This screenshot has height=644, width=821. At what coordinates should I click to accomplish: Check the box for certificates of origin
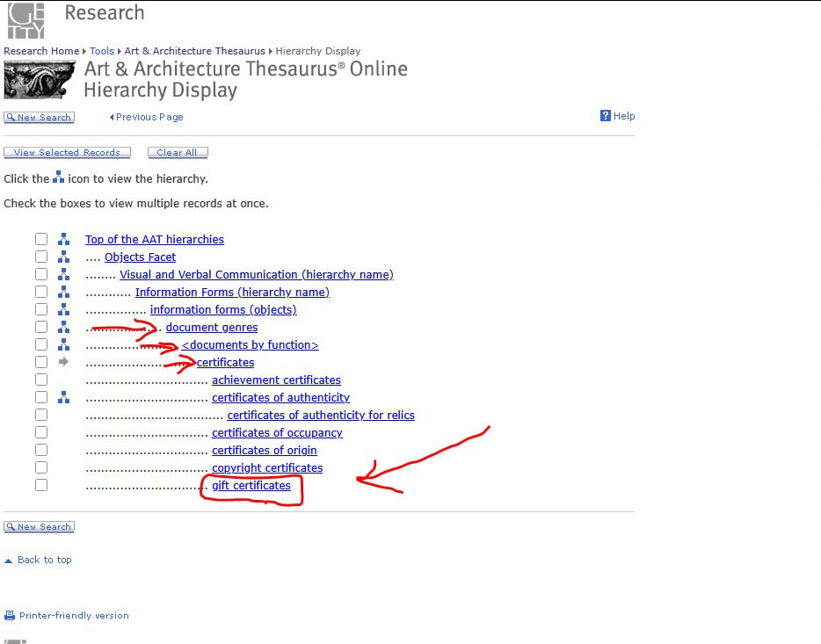click(x=41, y=450)
